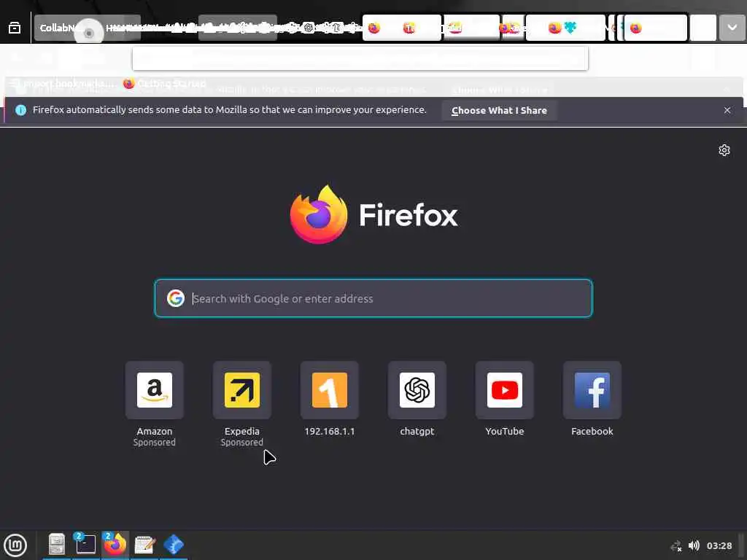Open the Linux Mint start menu
The width and height of the screenshot is (747, 560).
coord(15,545)
